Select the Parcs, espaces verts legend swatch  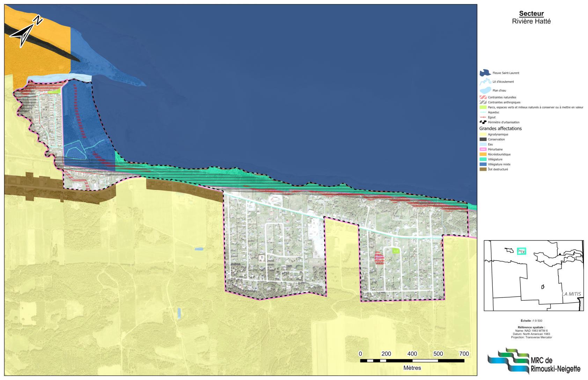(x=483, y=107)
